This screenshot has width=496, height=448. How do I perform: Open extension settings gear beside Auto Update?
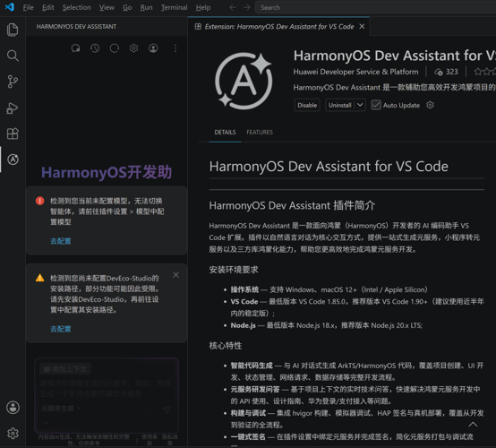pyautogui.click(x=430, y=105)
